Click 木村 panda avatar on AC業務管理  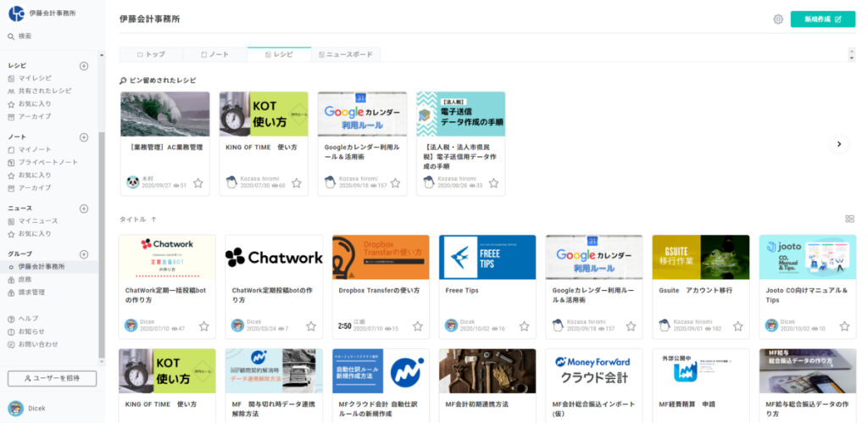coord(133,182)
